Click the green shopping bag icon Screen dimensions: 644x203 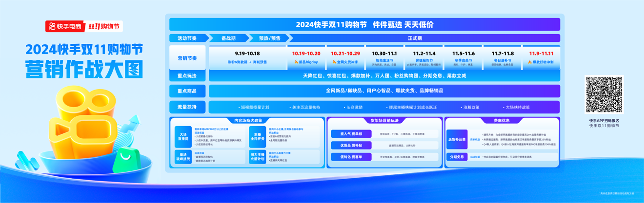click(127, 159)
